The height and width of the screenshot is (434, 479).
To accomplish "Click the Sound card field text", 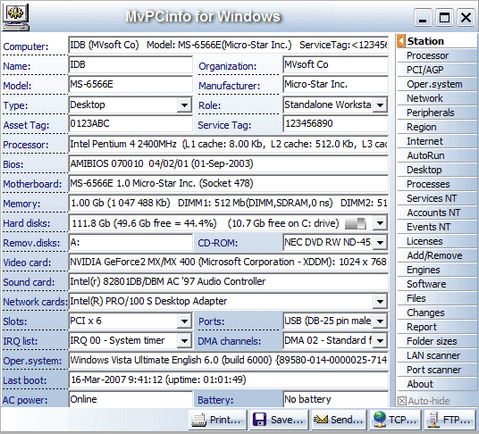I will click(x=228, y=282).
